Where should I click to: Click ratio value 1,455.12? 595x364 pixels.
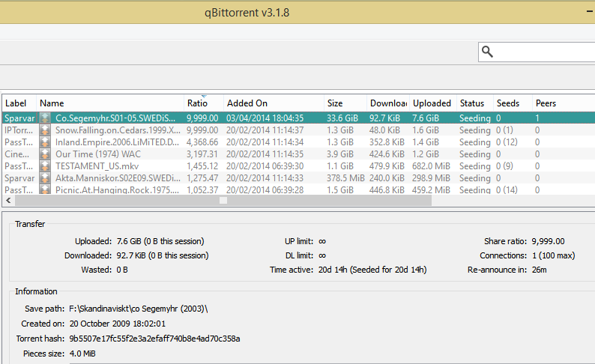point(202,166)
